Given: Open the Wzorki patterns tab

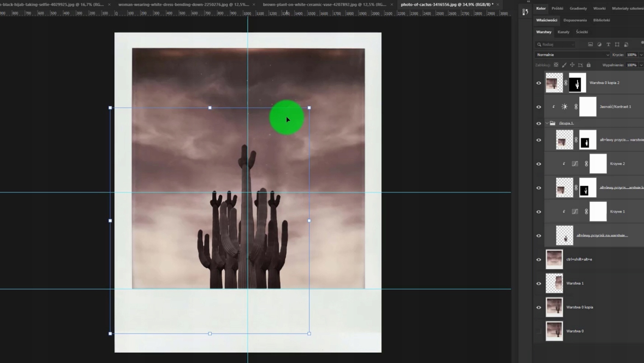Looking at the screenshot, I should point(599,9).
